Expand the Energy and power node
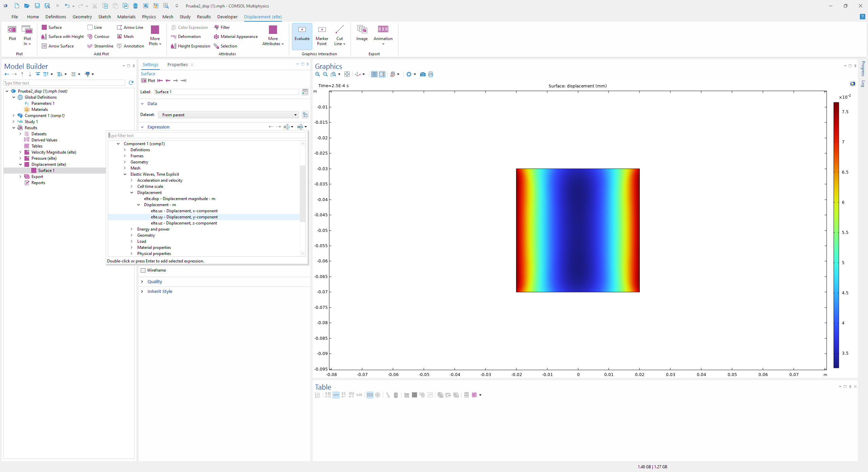Viewport: 868px width, 472px height. pos(132,229)
